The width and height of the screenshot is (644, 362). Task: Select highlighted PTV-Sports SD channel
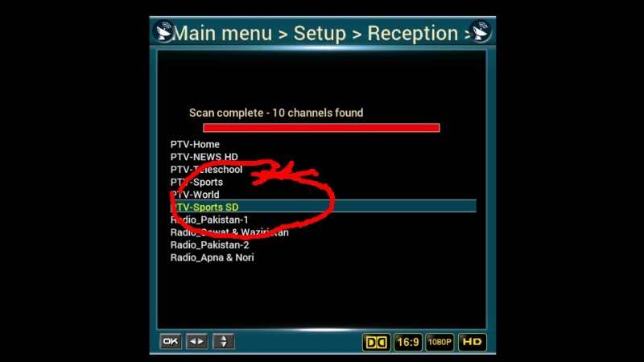324,207
